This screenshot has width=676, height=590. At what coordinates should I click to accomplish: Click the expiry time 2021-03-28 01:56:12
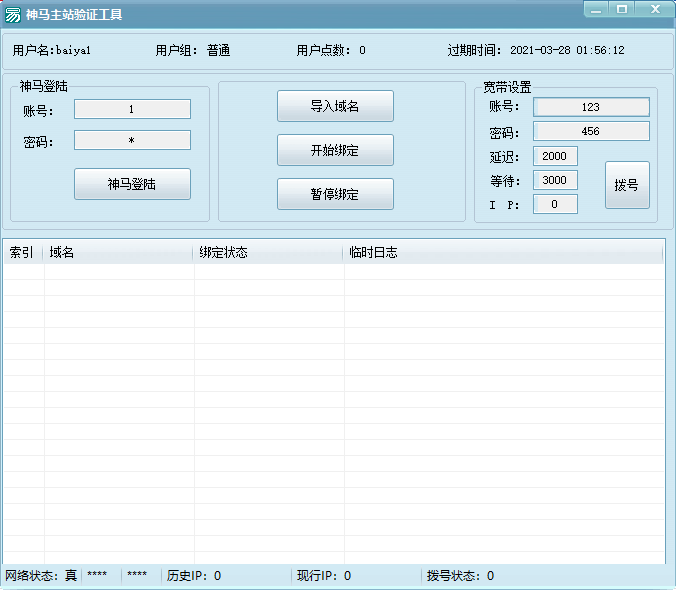coord(567,50)
